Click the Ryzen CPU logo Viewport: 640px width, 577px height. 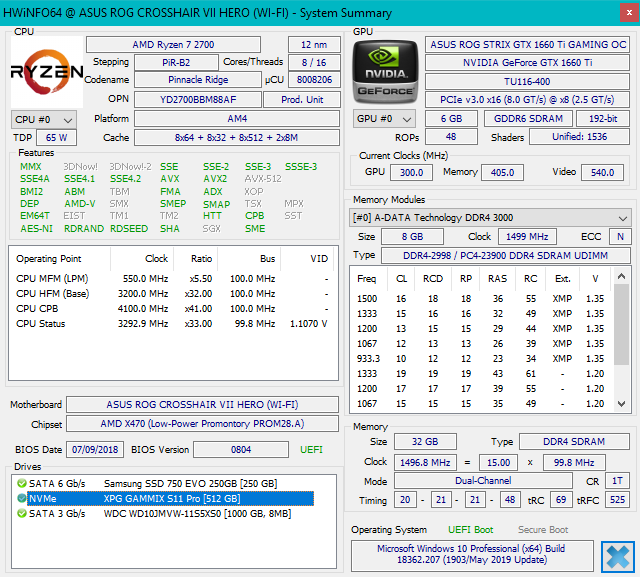click(47, 72)
